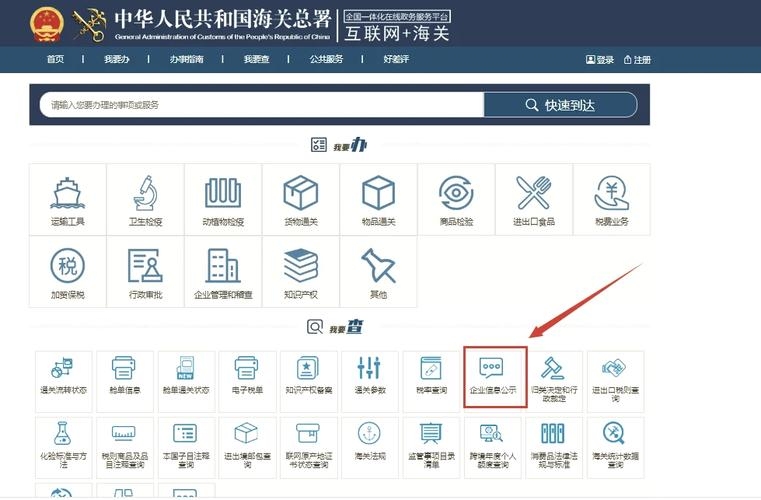The image size is (761, 500).
Task: Open 办事指南 in navigation bar
Action: [x=186, y=59]
